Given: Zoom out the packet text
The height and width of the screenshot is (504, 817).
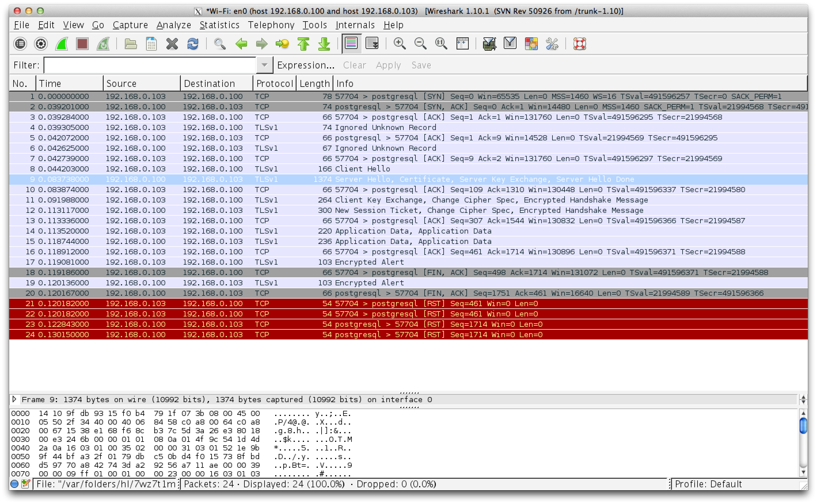Looking at the screenshot, I should [x=420, y=44].
